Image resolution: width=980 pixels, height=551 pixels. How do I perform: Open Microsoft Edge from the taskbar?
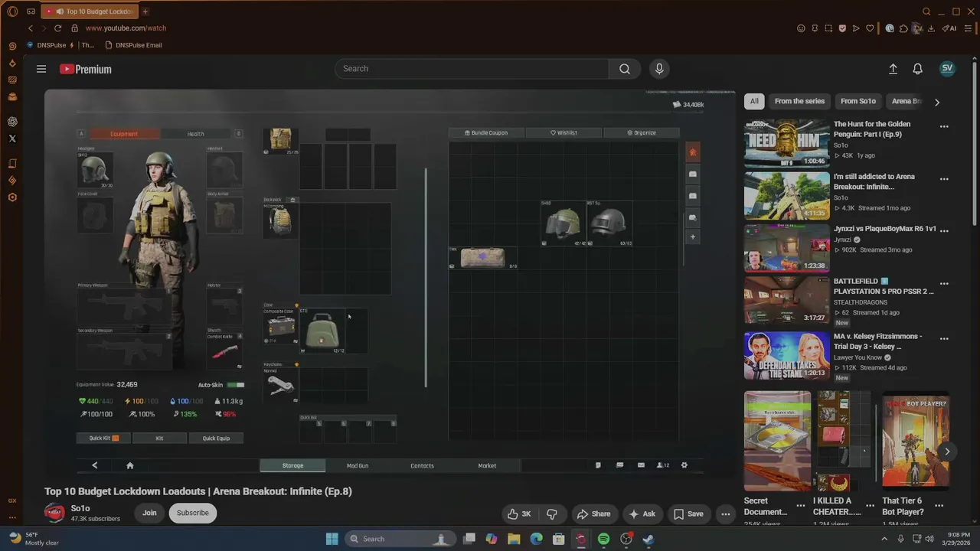[536, 539]
